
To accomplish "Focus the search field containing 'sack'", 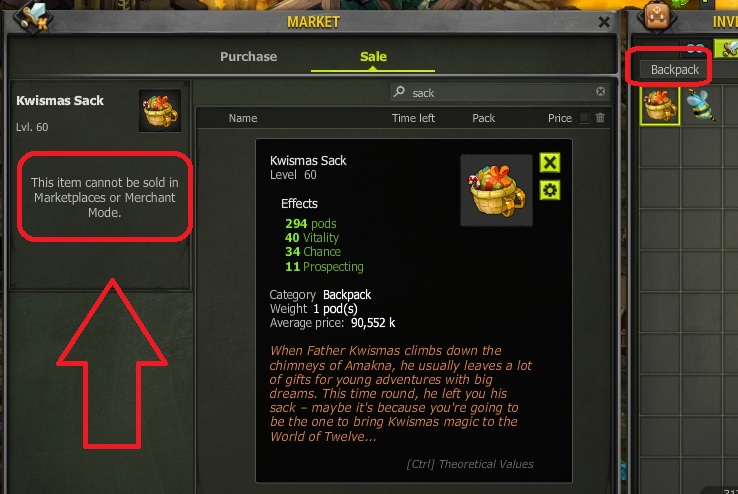I will pos(500,92).
